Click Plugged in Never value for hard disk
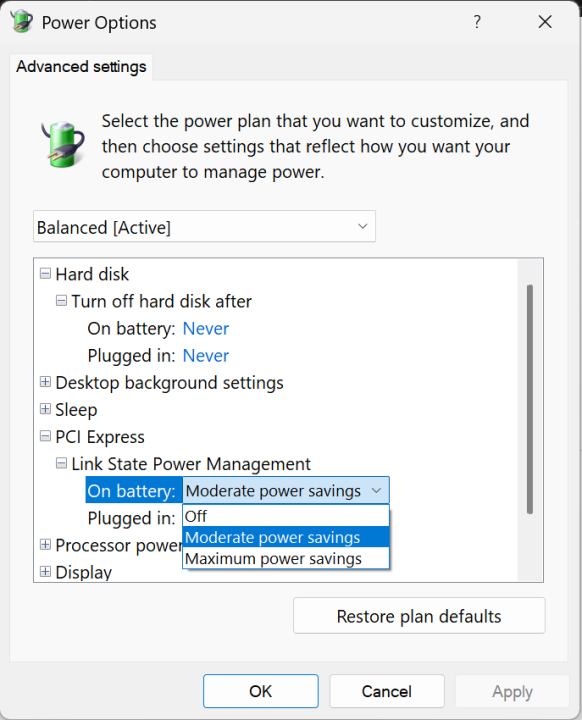582x720 pixels. [x=206, y=356]
